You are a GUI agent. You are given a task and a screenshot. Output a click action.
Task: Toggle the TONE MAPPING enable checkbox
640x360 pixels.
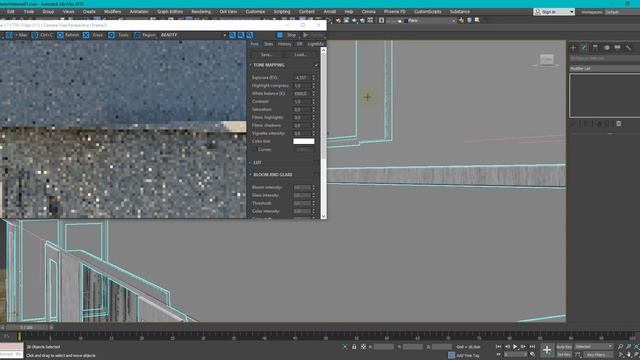pos(316,65)
